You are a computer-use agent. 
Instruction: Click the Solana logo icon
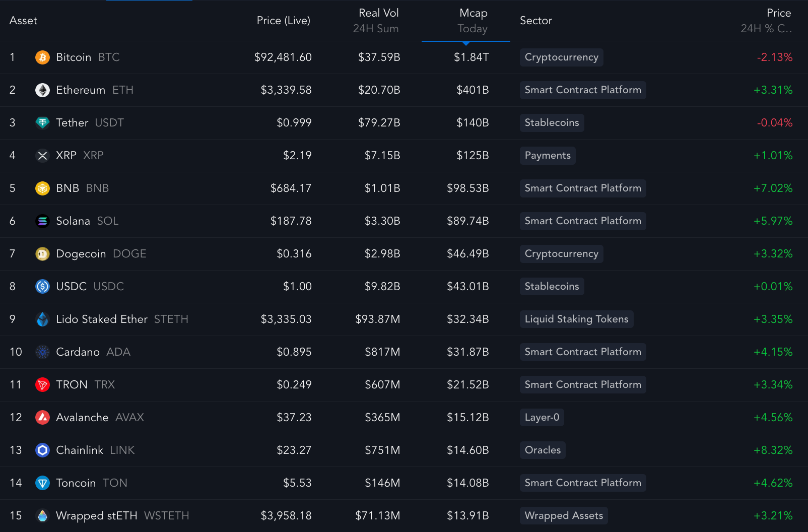42,221
